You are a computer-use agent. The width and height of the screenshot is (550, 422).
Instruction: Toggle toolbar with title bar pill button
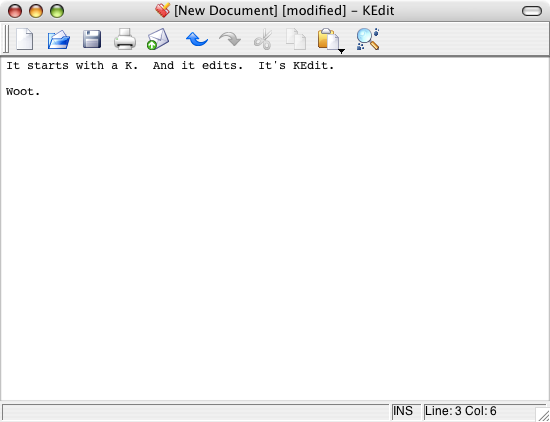[532, 11]
